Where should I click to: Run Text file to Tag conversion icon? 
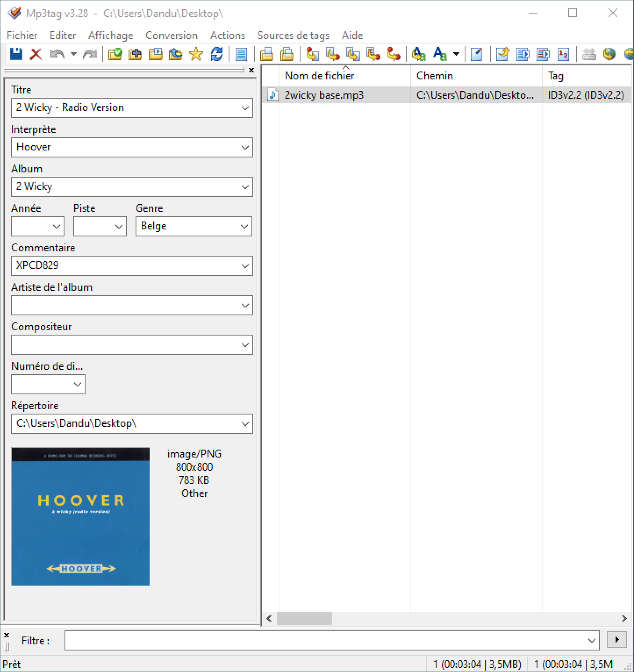pyautogui.click(x=373, y=54)
